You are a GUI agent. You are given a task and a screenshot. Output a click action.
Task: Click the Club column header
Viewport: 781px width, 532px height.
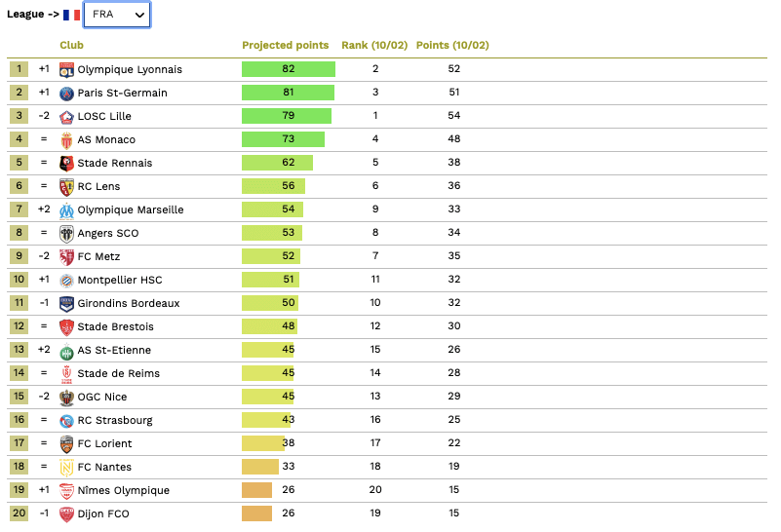pos(71,45)
